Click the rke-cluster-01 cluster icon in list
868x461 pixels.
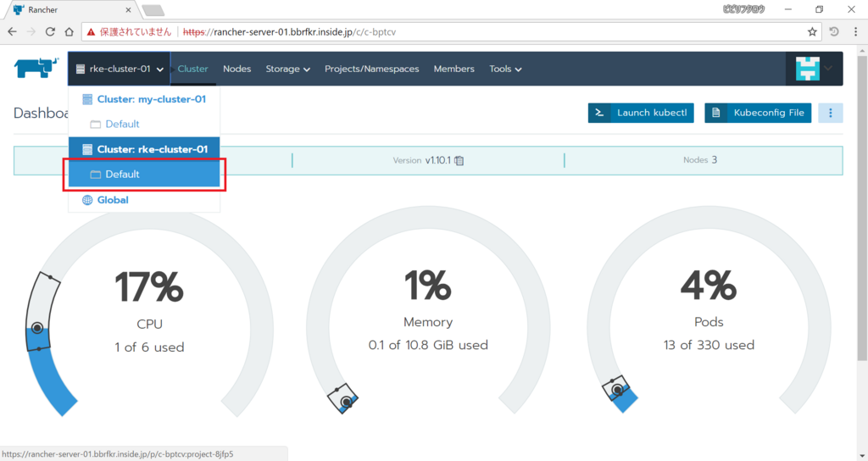click(87, 149)
